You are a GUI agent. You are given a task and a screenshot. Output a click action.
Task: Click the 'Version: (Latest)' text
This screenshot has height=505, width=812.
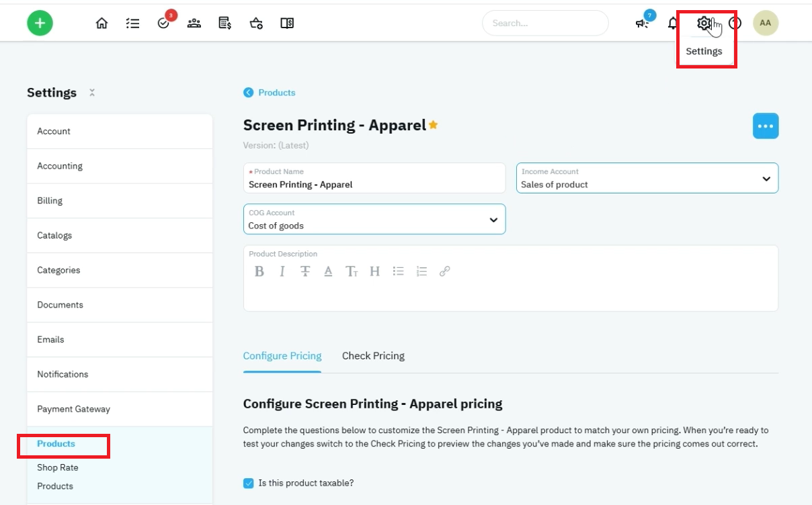click(276, 145)
